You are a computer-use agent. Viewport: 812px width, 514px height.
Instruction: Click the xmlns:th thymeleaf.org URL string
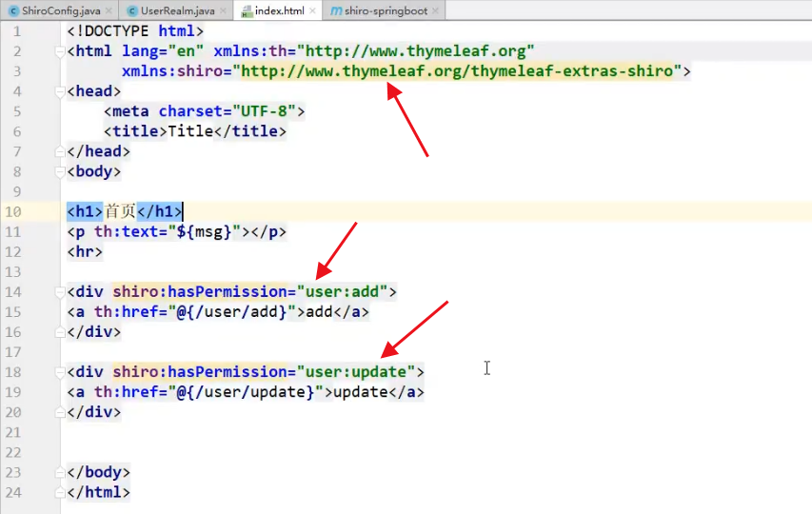pos(415,50)
